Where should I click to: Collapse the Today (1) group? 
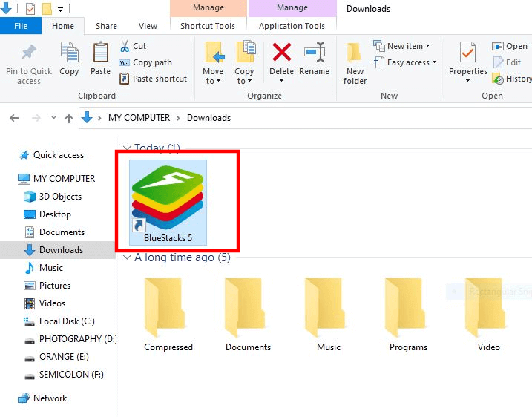pyautogui.click(x=127, y=148)
